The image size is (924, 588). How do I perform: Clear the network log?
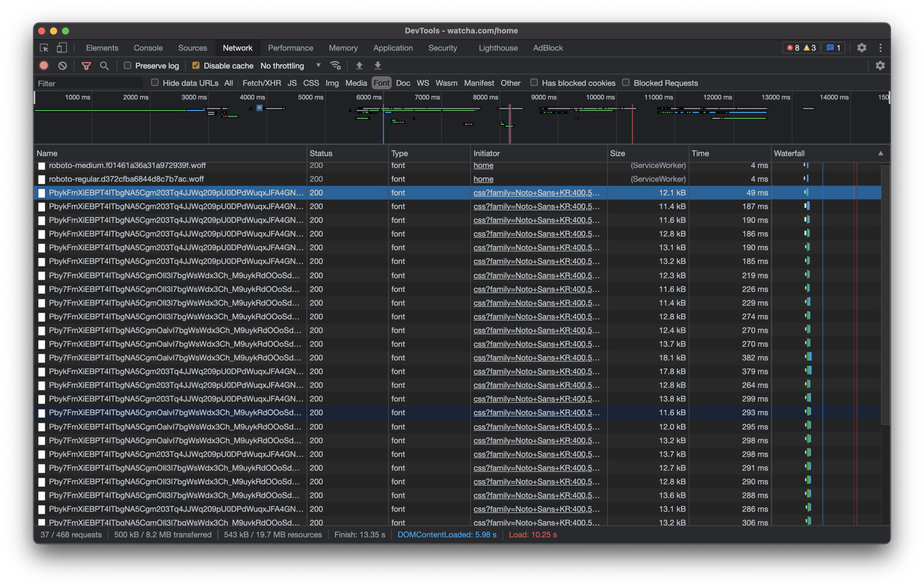tap(63, 66)
